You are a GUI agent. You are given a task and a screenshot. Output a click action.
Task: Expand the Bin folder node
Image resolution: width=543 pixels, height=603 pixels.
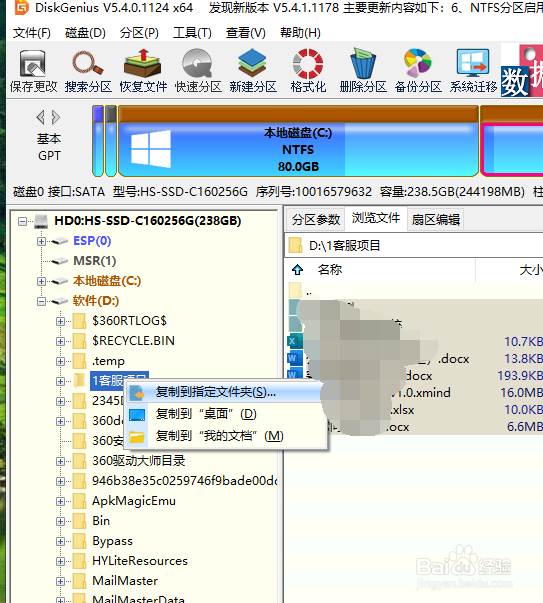pos(60,521)
